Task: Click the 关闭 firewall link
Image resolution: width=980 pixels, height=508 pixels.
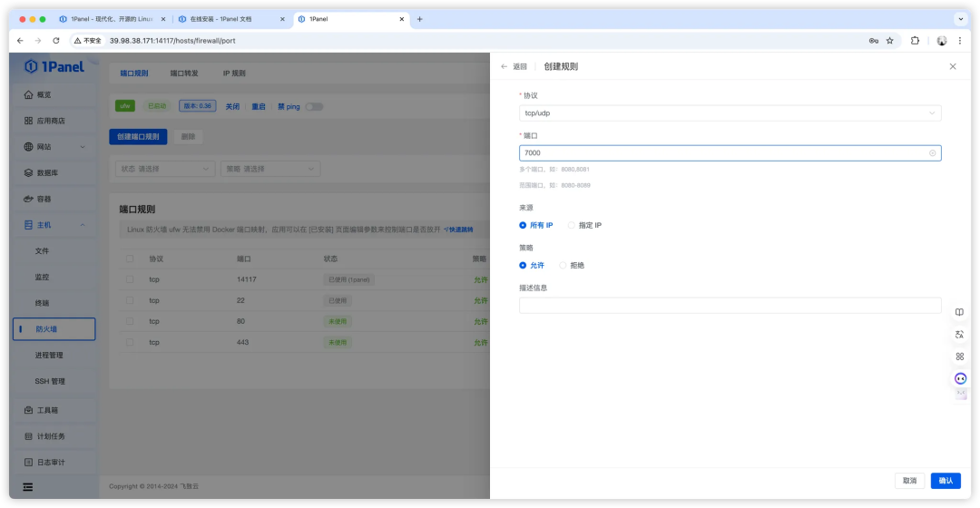Action: [232, 107]
